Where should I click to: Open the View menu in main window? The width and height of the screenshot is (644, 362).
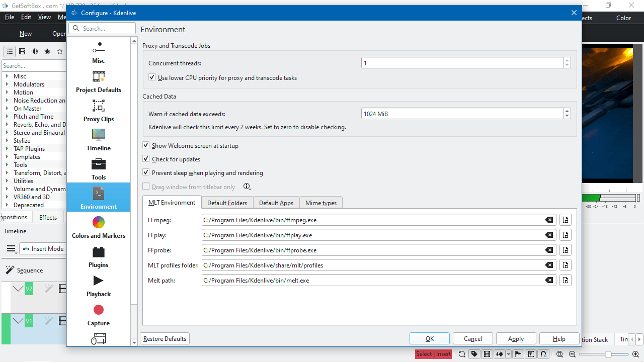44,17
